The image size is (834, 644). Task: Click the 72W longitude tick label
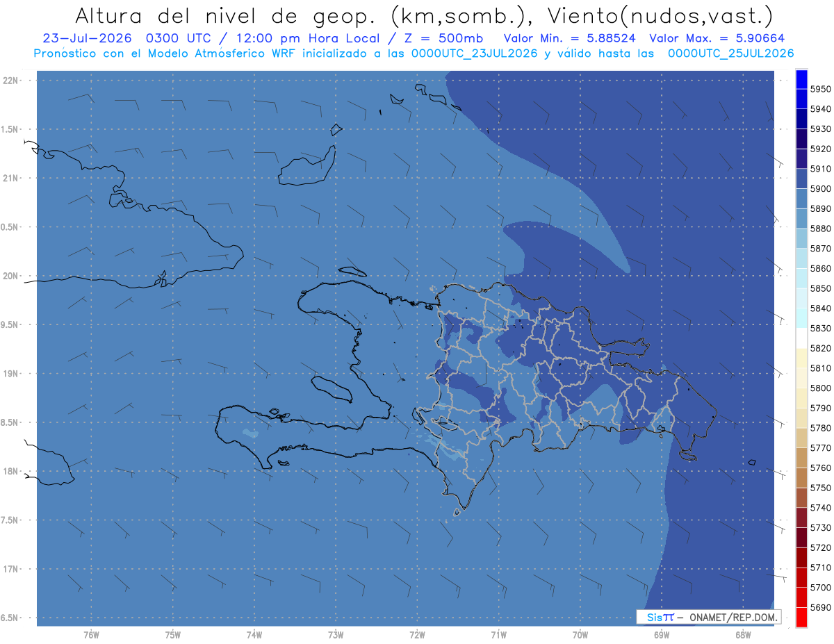pos(418,634)
